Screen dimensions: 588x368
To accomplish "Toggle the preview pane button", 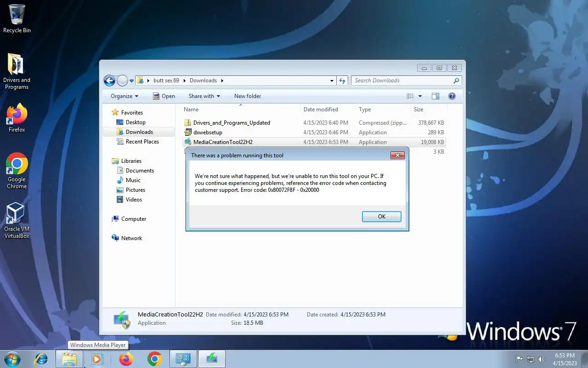I will click(435, 96).
